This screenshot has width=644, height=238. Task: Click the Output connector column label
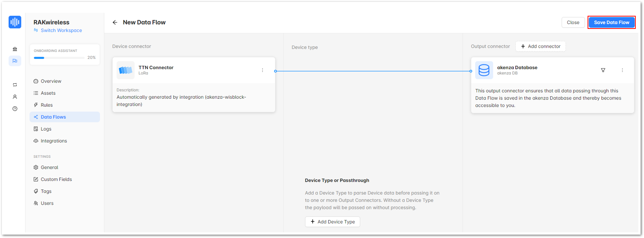[491, 47]
